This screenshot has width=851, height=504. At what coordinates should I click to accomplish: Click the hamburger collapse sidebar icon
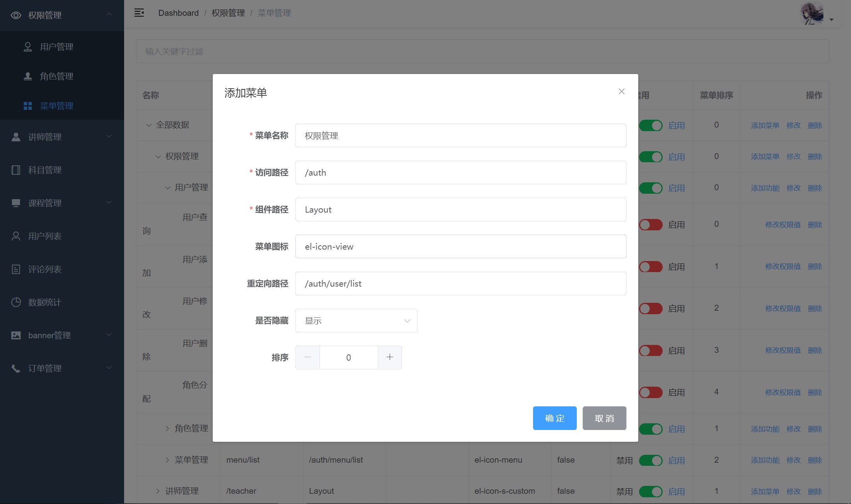pos(139,13)
